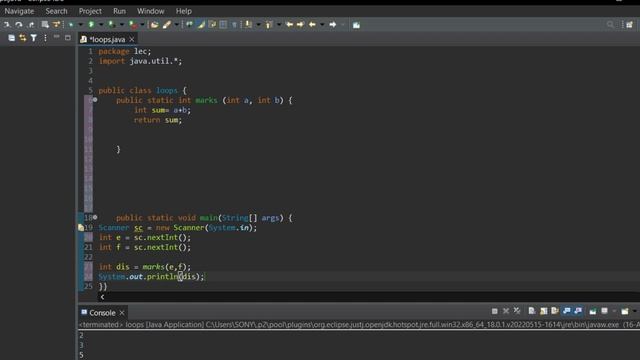Expand the Debug launch dropdown arrow
Viewport: 640px width, 360px height.
[80, 25]
